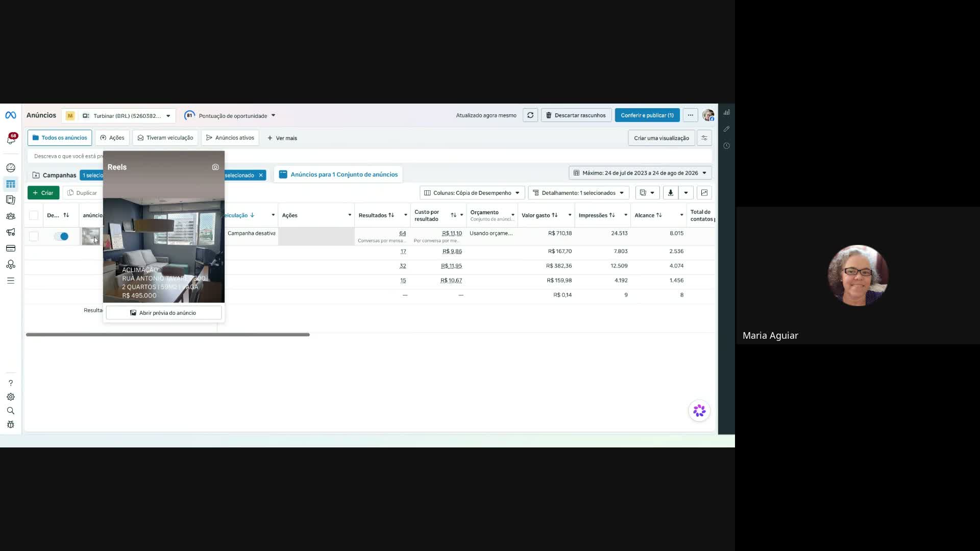
Task: Switch to Todos os anúncios tab
Action: 60,138
